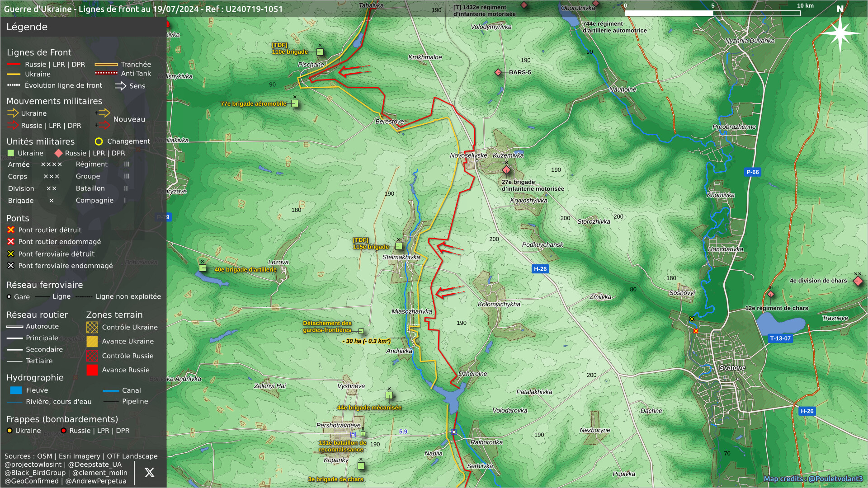Click the T-13-07 road label
868x488 pixels.
coord(780,338)
